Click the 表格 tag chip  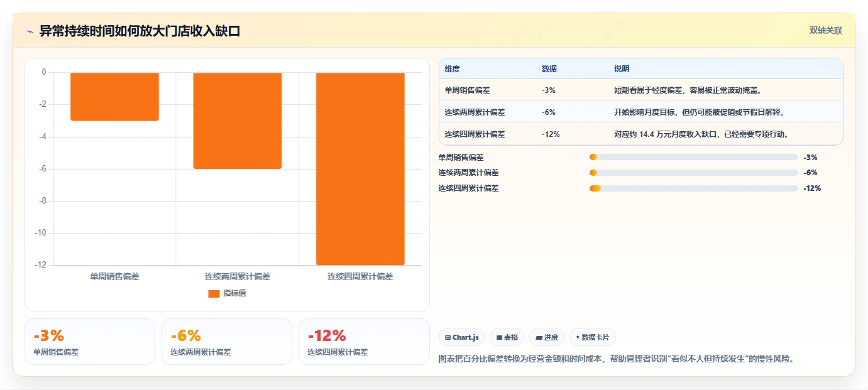pos(507,337)
